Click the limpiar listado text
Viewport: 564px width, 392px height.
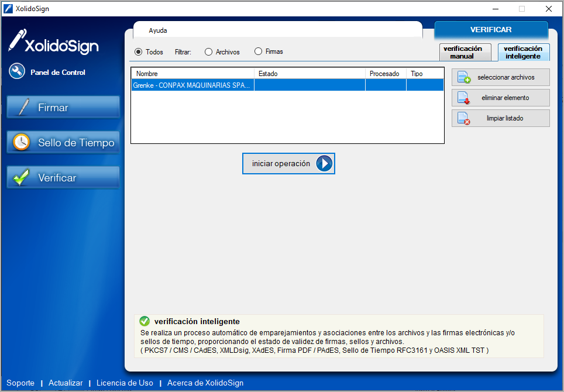click(x=505, y=118)
